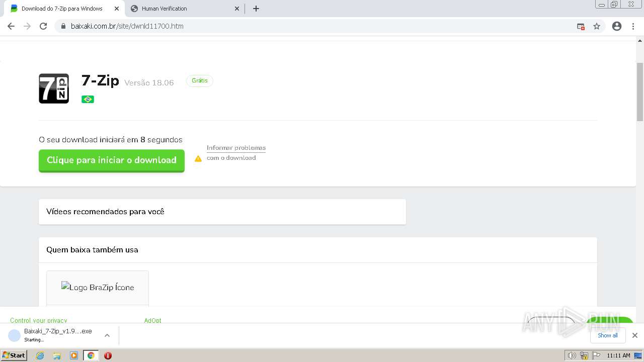Open the Logo BraZip Ícone card

(x=98, y=288)
